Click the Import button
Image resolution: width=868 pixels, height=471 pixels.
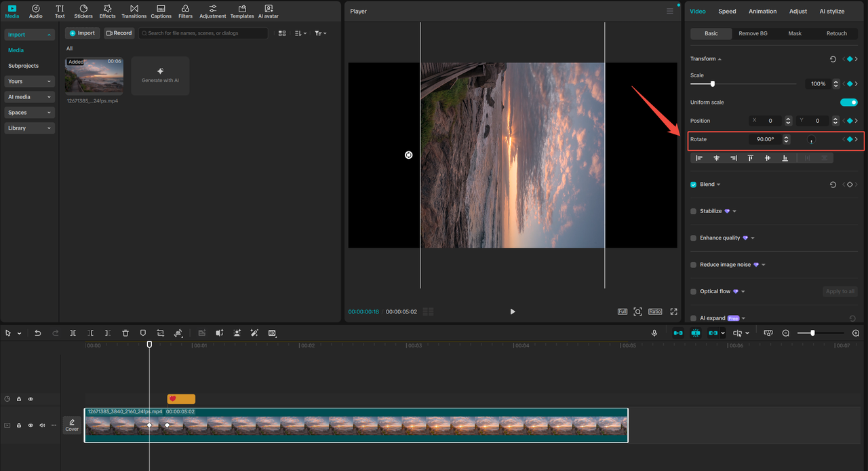click(82, 32)
